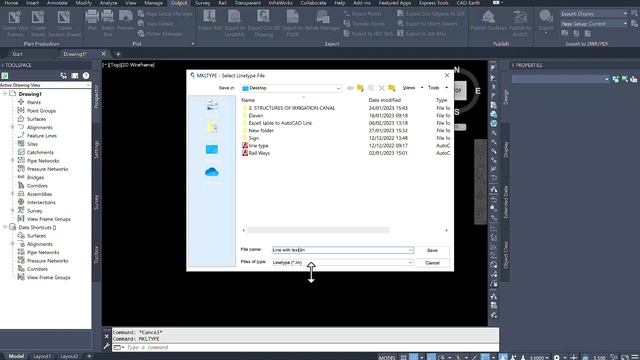Toggle grid display in status bar

coord(403,357)
